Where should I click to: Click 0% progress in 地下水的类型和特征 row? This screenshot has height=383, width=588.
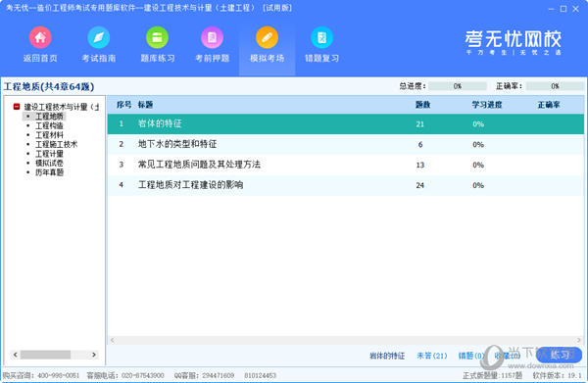(478, 145)
